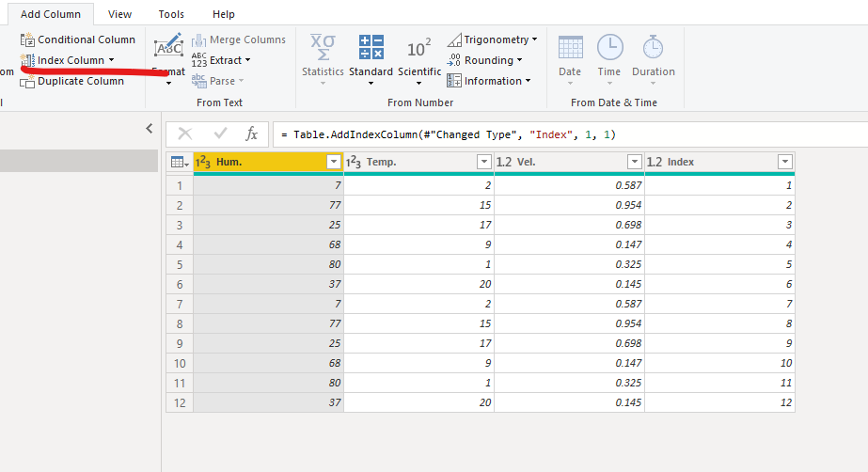Collapse the queries pane chevron
Image resolution: width=868 pixels, height=472 pixels.
(x=150, y=129)
